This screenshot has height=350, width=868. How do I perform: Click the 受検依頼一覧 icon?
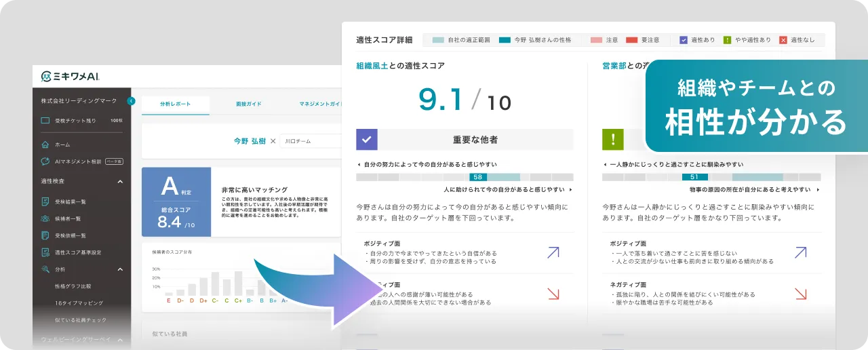(45, 235)
